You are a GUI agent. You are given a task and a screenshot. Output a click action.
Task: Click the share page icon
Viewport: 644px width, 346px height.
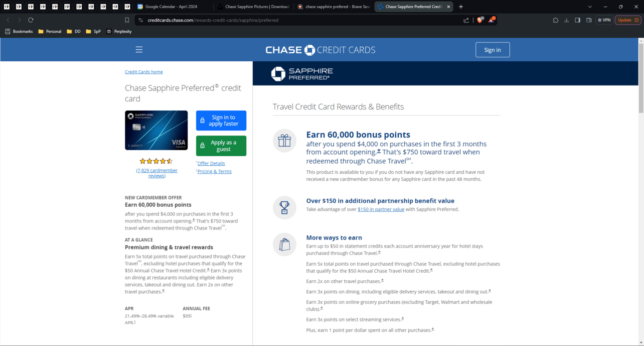pos(466,20)
